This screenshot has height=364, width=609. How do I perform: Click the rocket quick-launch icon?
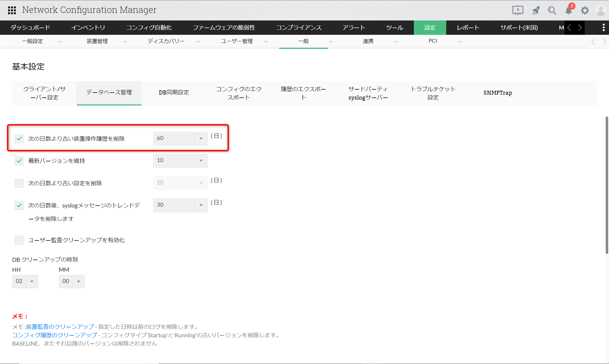point(536,10)
